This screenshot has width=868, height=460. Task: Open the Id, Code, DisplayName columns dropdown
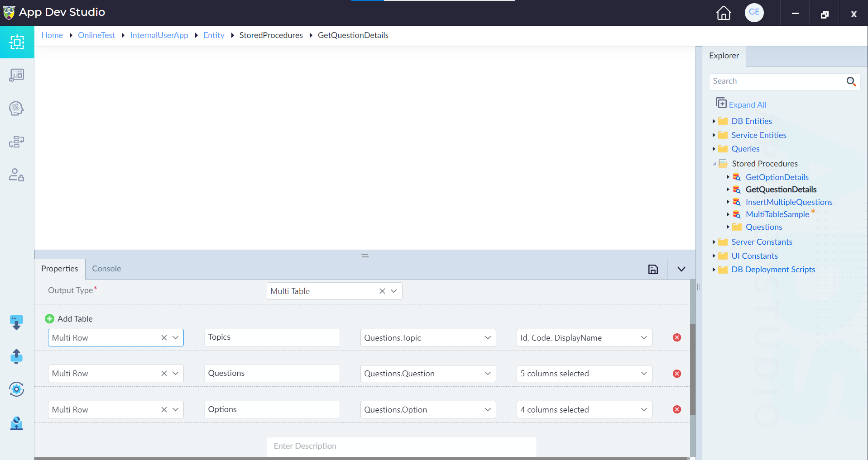click(585, 337)
